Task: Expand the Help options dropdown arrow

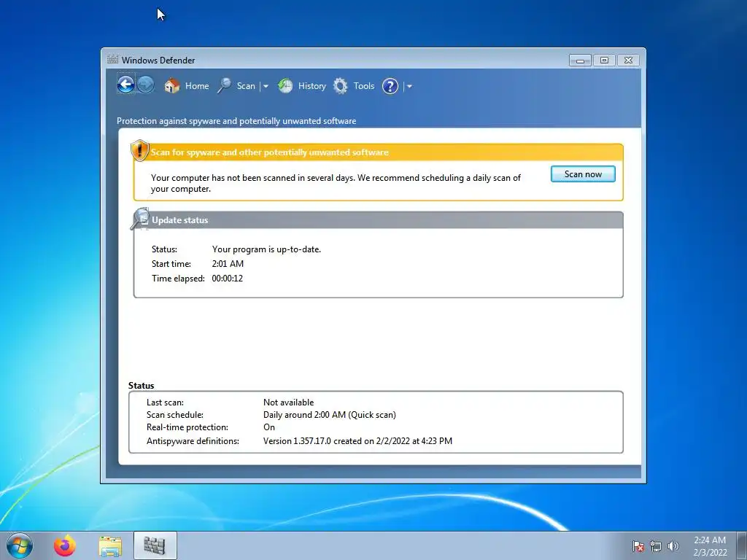Action: [409, 87]
